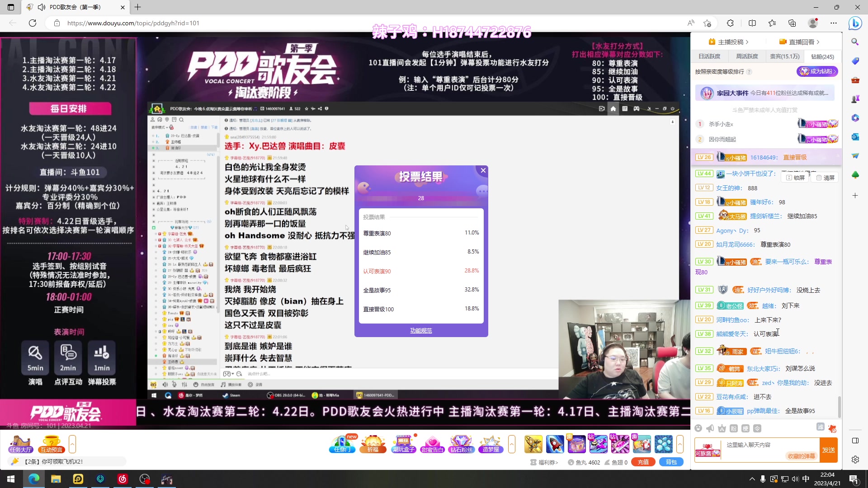Open the 钻石粉丝 diamond fans icon
The width and height of the screenshot is (868, 488).
pos(462,444)
